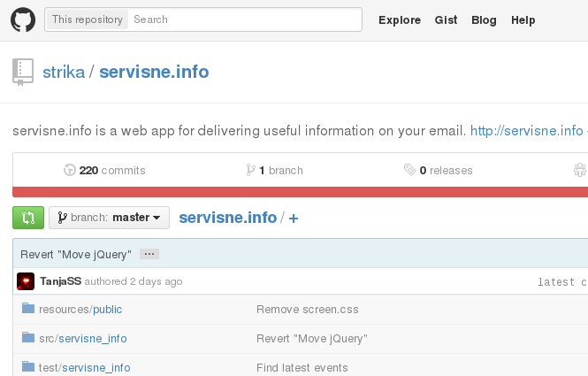Click the contributors people icon
This screenshot has height=376, width=588.
[x=580, y=170]
